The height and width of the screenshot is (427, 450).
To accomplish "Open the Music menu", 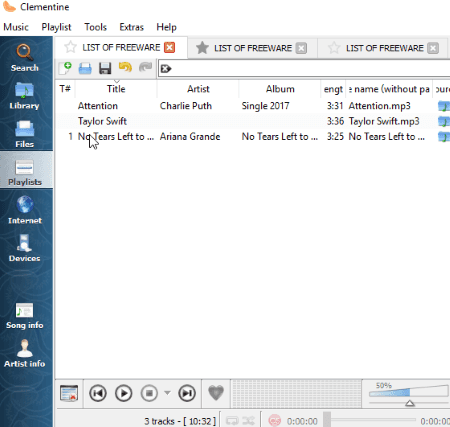I will coord(16,27).
